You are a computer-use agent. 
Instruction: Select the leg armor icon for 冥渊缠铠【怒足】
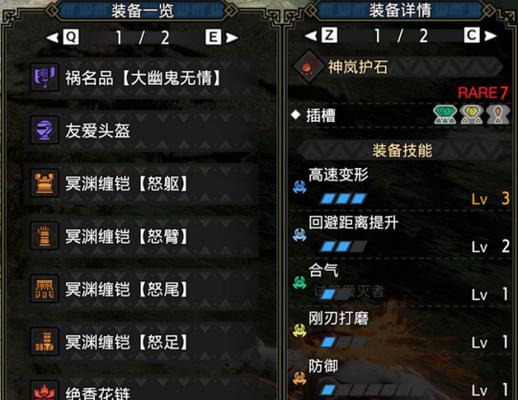44,342
